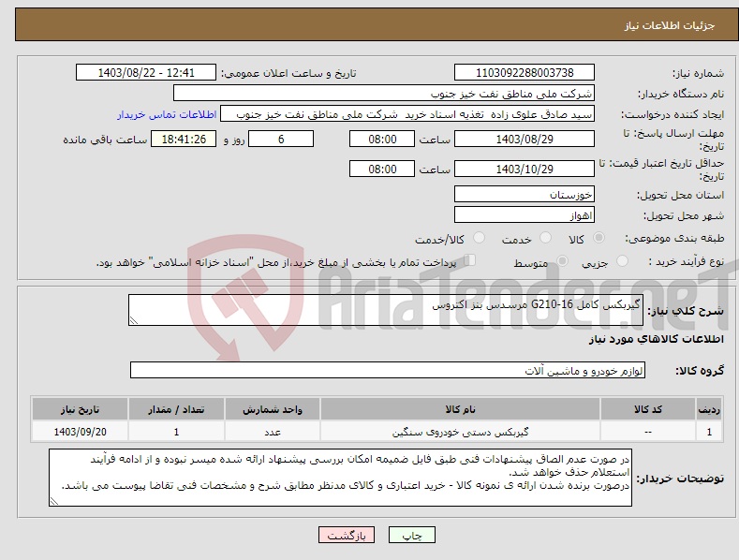Click the resize handle of description textarea
Screen dimensions: 739x560
tap(134, 320)
